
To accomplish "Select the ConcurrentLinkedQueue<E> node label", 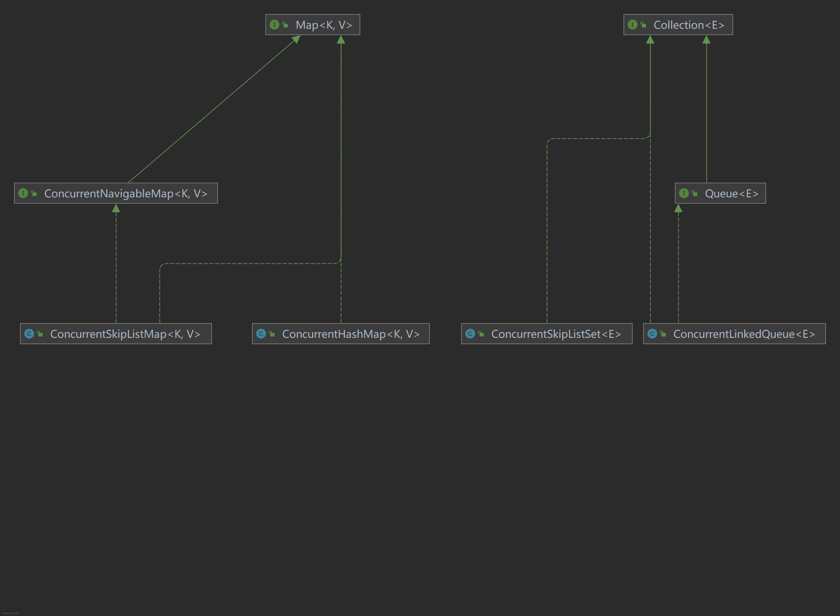I will coord(744,334).
